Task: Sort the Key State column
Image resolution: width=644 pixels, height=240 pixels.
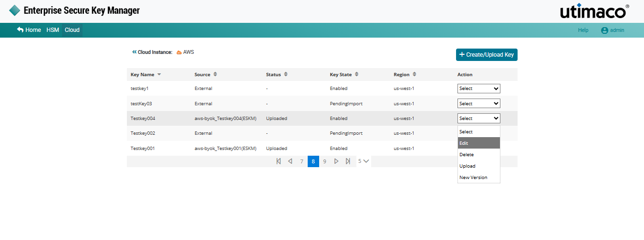Action: pos(357,74)
